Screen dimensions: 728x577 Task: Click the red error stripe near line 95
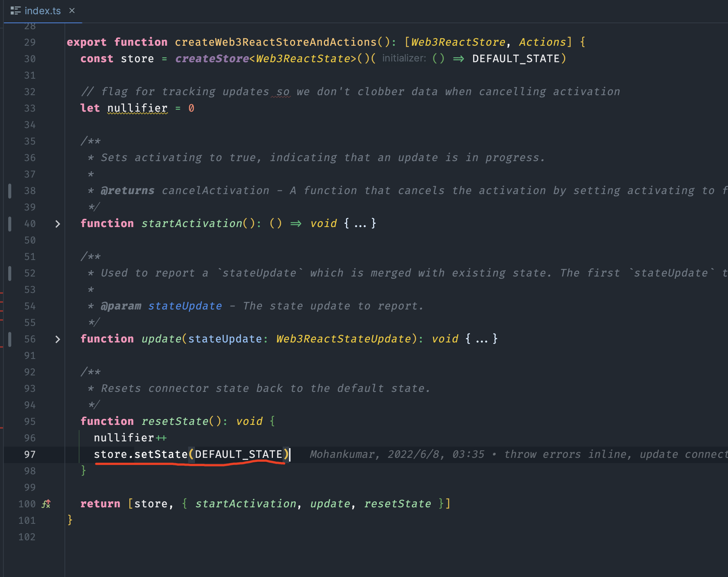[x=1, y=428]
